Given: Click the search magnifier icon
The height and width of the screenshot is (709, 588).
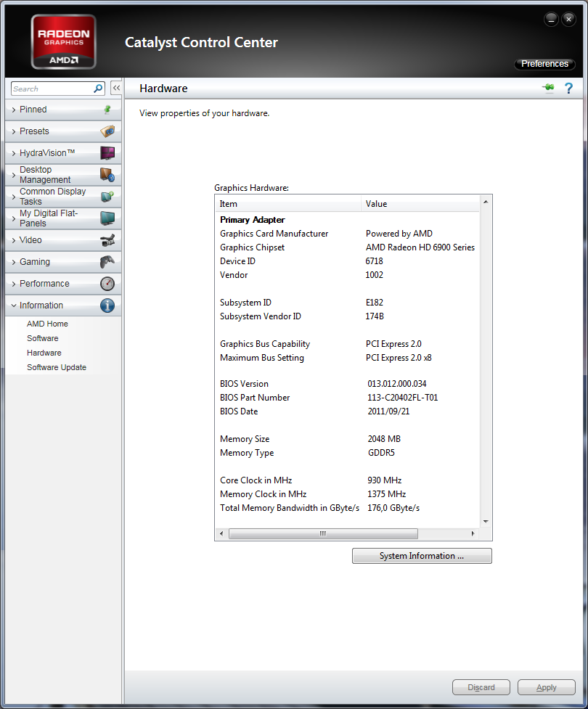Looking at the screenshot, I should tap(98, 89).
